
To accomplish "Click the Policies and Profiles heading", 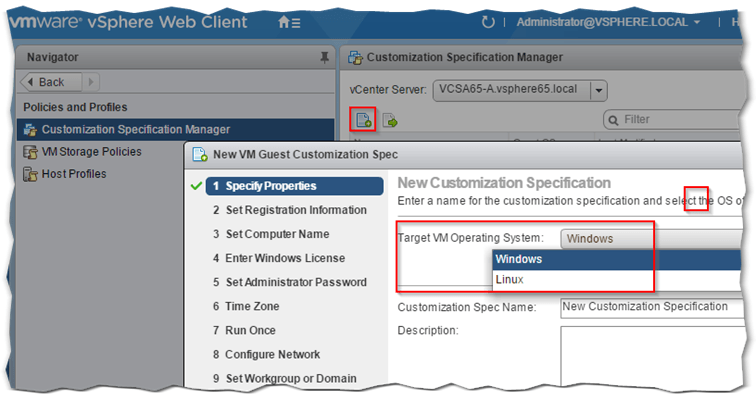I will (75, 107).
